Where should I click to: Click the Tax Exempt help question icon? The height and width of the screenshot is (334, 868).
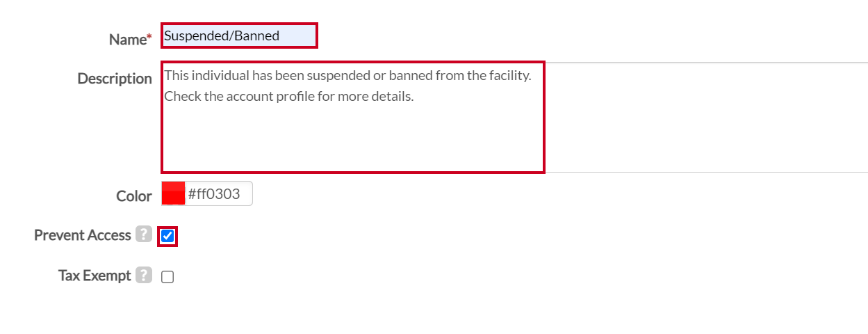coord(144,275)
